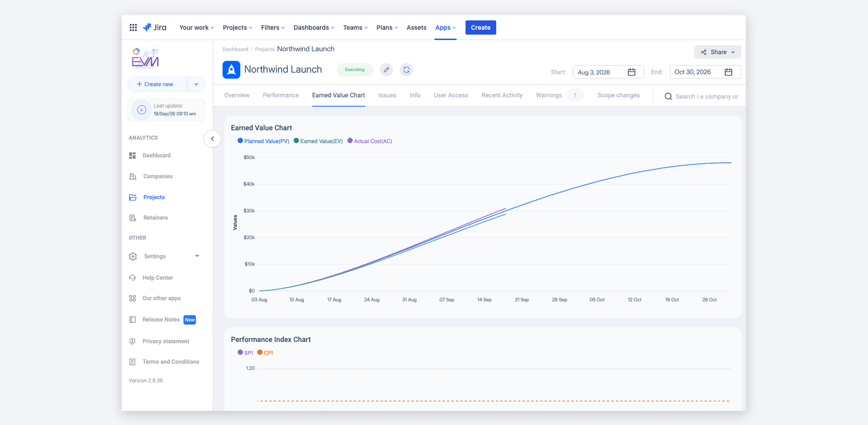Viewport: 868px width, 425px height.
Task: Edit project with the pencil icon
Action: pyautogui.click(x=386, y=70)
